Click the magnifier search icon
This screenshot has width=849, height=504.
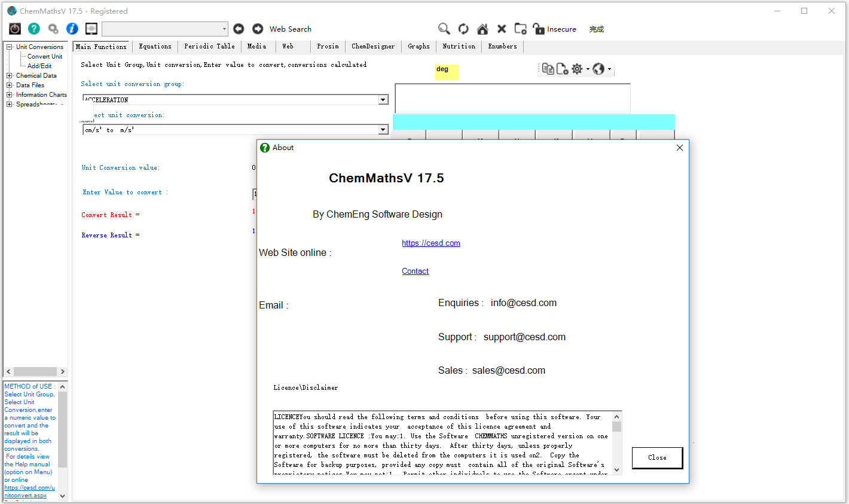point(444,28)
